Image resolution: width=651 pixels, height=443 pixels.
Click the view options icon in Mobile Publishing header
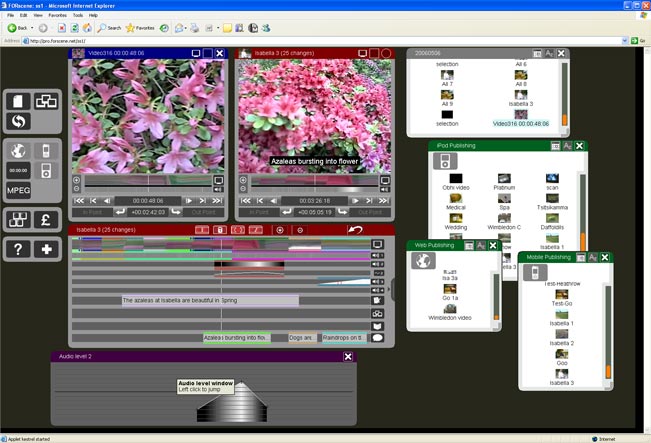pyautogui.click(x=580, y=258)
